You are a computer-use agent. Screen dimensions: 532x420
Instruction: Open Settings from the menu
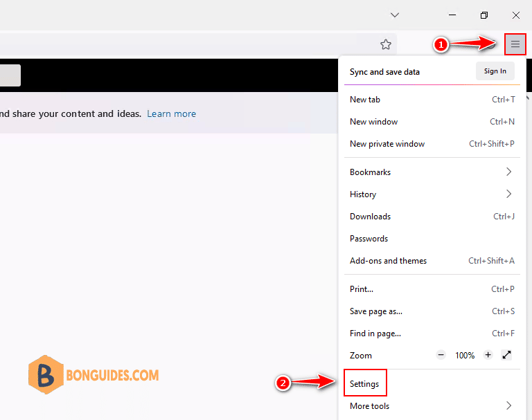(432, 384)
